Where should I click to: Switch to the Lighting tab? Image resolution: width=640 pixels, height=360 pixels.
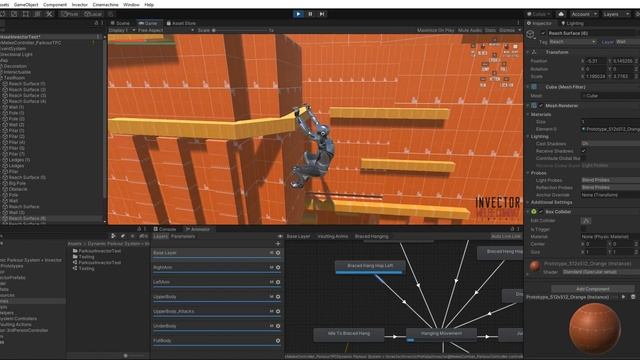[573, 23]
